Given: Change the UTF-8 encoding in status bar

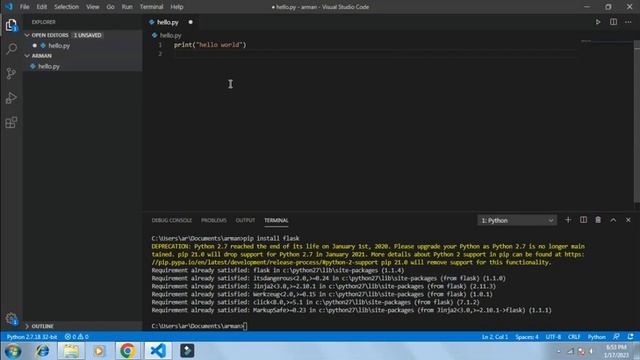Looking at the screenshot, I should pos(553,337).
